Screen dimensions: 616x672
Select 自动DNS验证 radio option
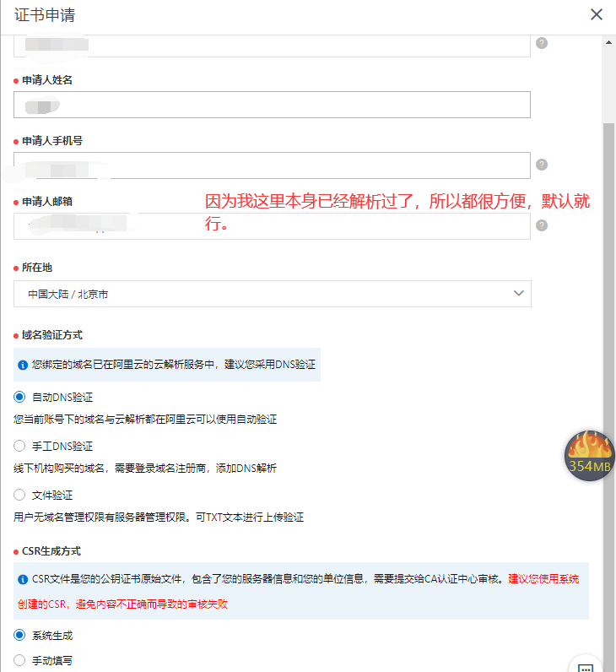[x=19, y=397]
